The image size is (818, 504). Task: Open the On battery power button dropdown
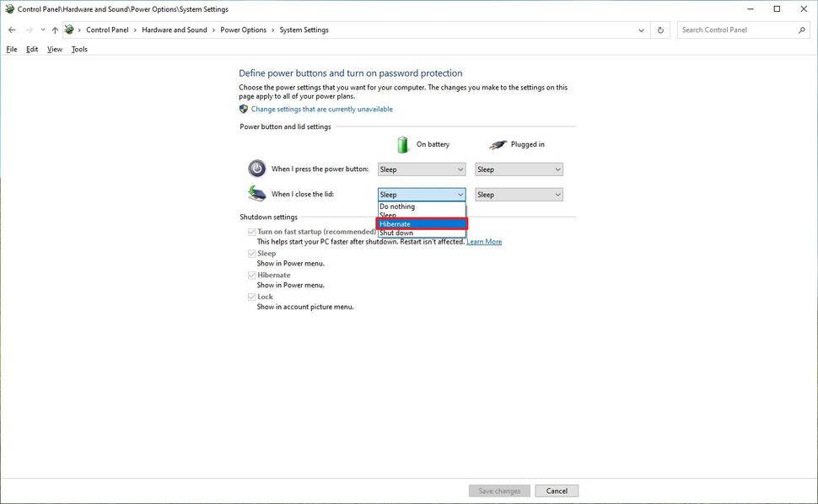click(x=421, y=169)
